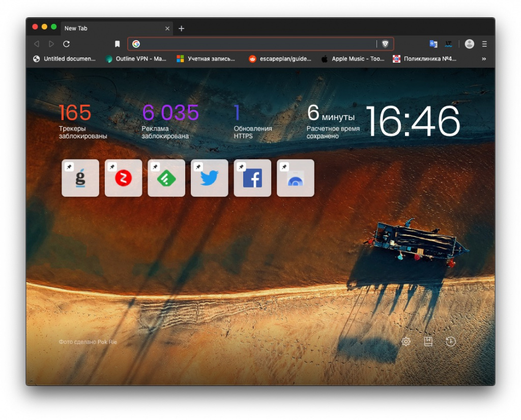Open the Feedly top site tile
Image resolution: width=521 pixels, height=420 pixels.
(x=166, y=178)
